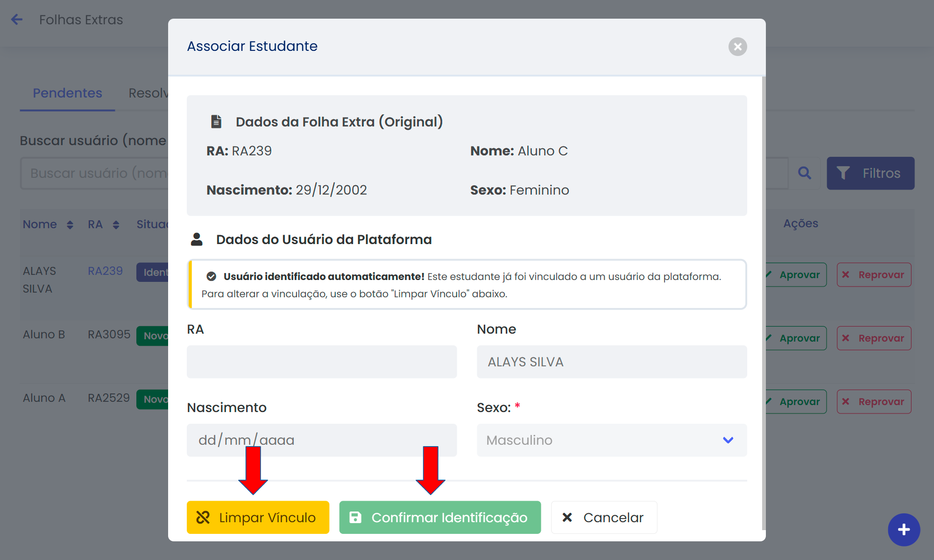Click the Nascimento date field

pos(322,440)
